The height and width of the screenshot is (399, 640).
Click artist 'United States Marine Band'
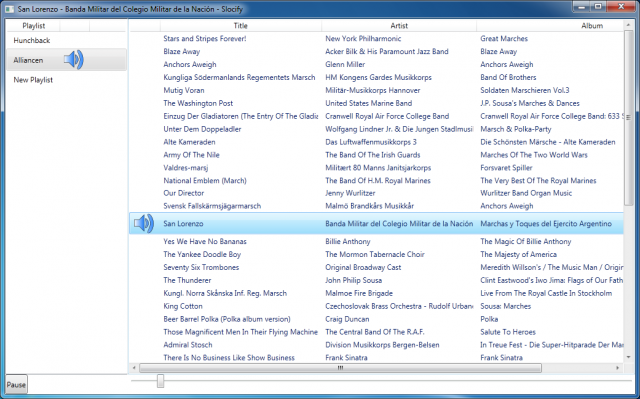369,103
